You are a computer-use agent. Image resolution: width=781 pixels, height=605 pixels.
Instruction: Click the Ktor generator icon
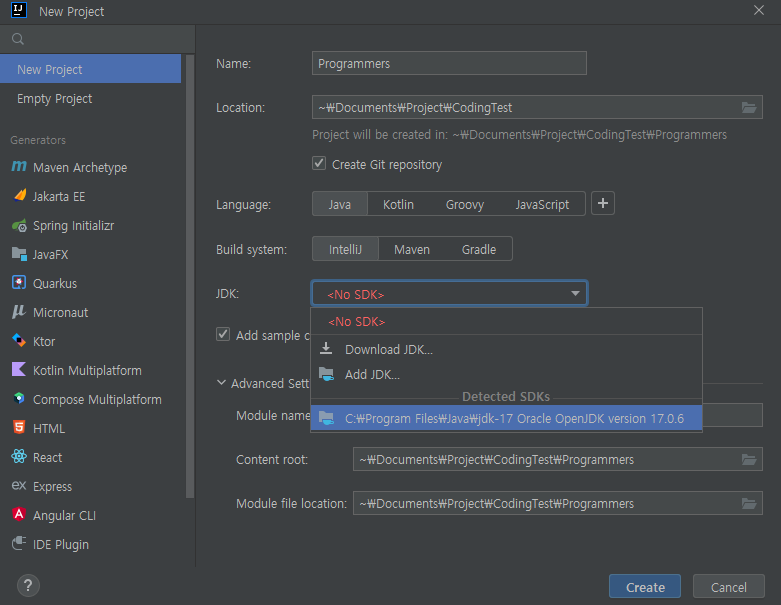(x=19, y=341)
